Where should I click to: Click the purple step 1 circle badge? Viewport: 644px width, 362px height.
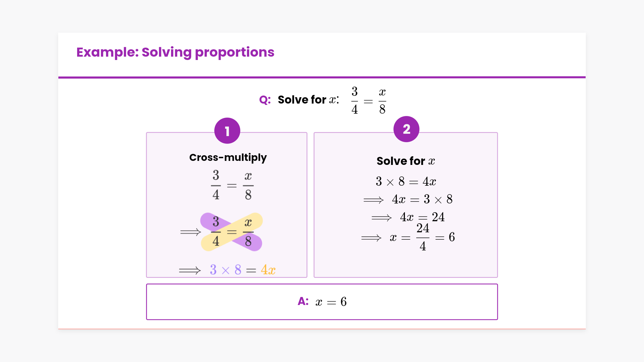[x=227, y=131]
